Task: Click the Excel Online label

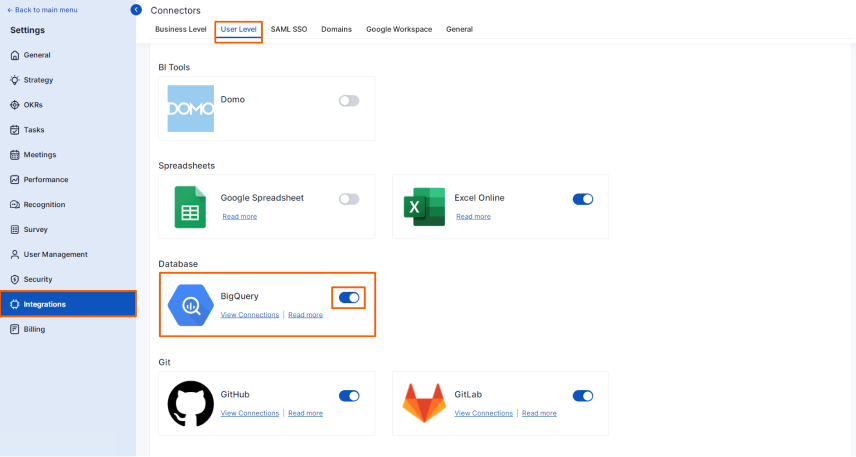Action: pyautogui.click(x=479, y=198)
